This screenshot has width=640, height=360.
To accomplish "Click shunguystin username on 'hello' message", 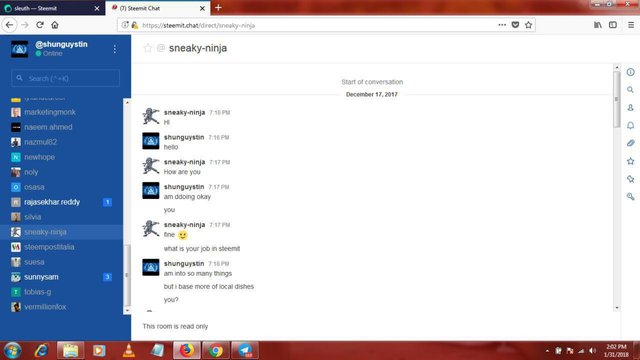I will tap(184, 137).
